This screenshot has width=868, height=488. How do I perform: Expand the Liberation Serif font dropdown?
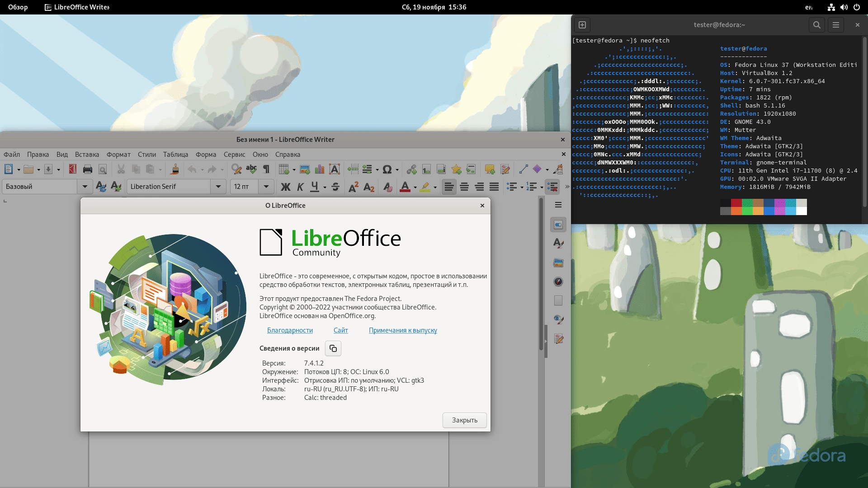[218, 187]
